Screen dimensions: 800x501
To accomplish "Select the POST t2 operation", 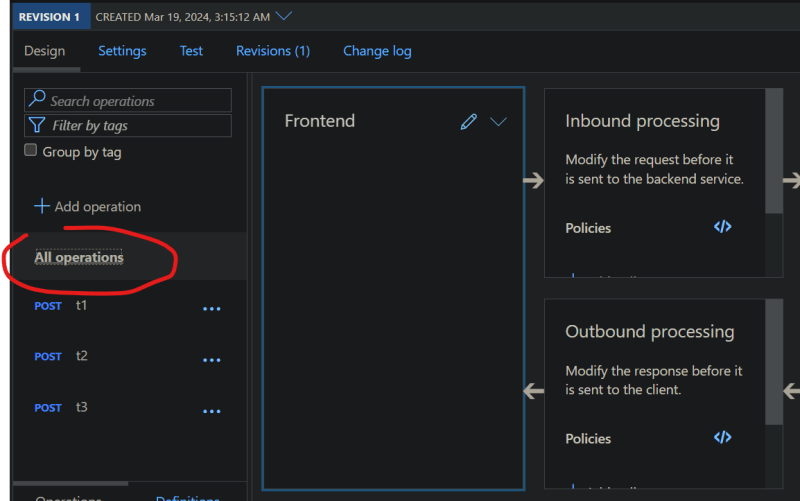I will [x=128, y=357].
